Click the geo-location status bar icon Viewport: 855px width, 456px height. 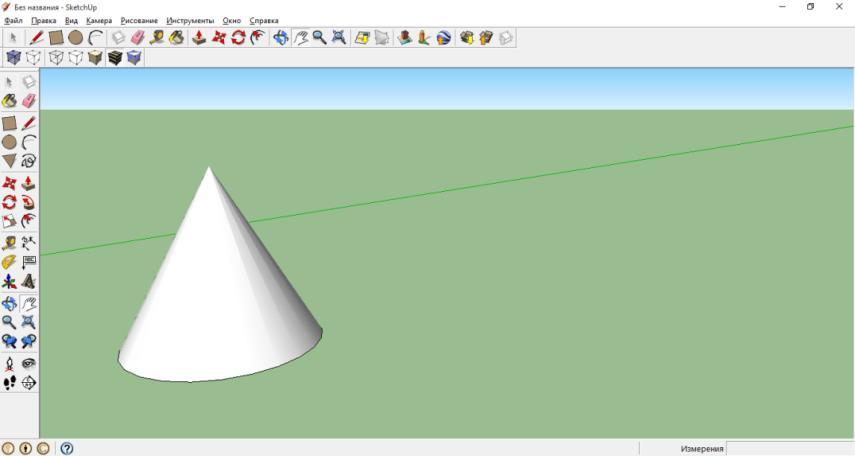[8, 448]
